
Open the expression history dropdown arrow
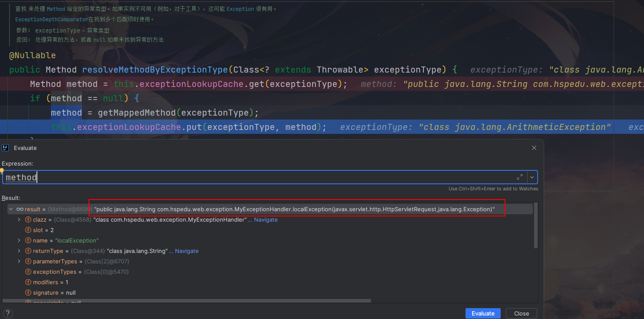[532, 177]
